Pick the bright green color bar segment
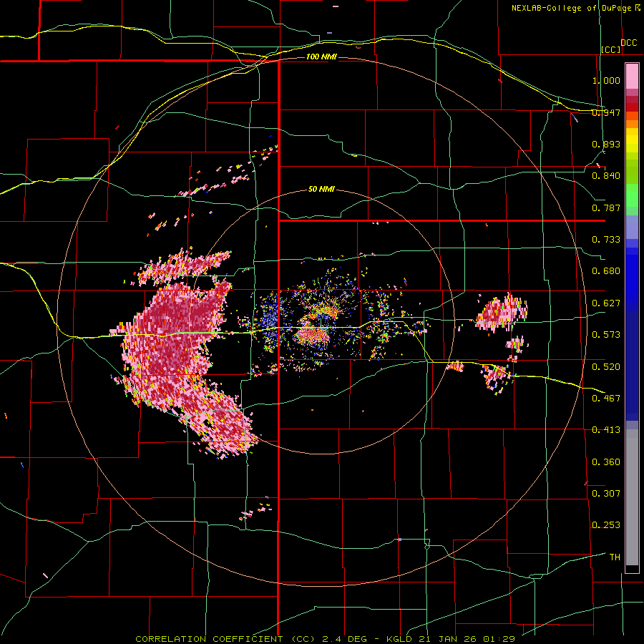Image resolution: width=644 pixels, height=644 pixels. [632, 195]
